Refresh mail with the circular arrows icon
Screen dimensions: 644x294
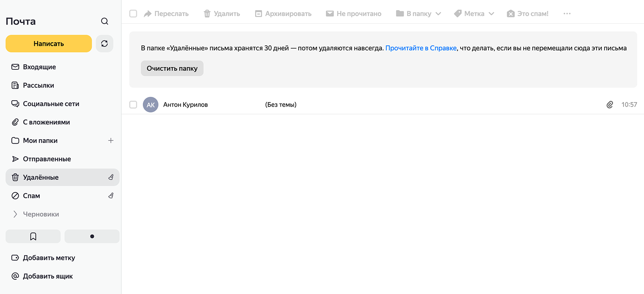coord(105,44)
